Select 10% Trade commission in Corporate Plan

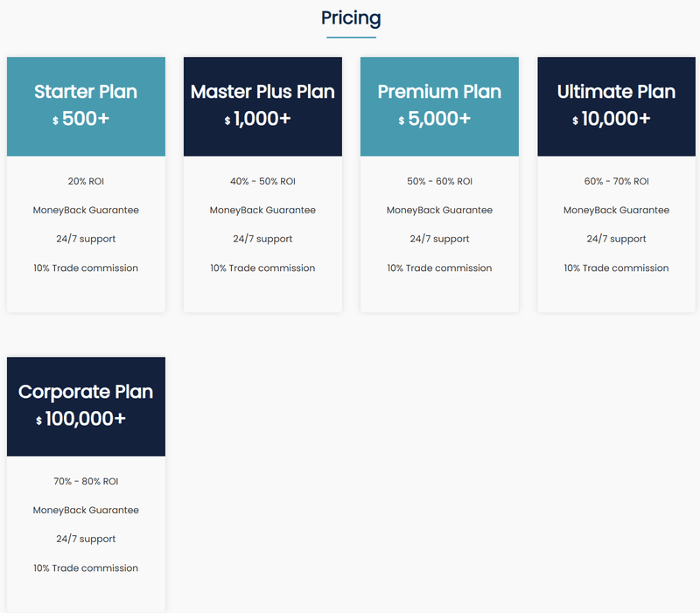[86, 568]
